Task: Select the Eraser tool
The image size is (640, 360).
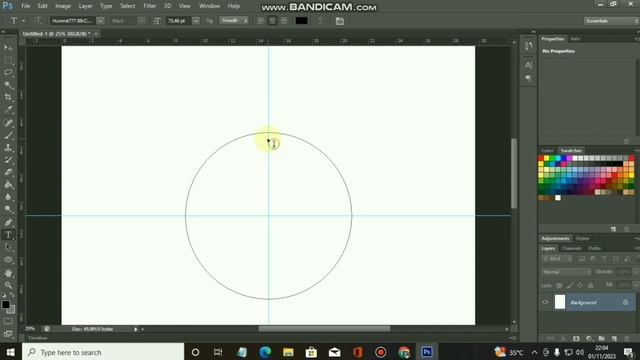Action: [x=8, y=172]
